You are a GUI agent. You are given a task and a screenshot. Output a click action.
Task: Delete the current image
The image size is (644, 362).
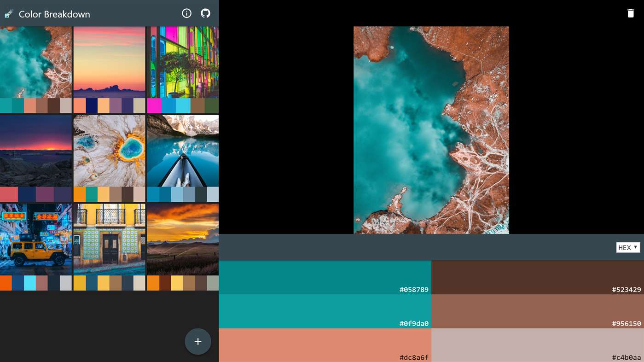[x=630, y=13]
